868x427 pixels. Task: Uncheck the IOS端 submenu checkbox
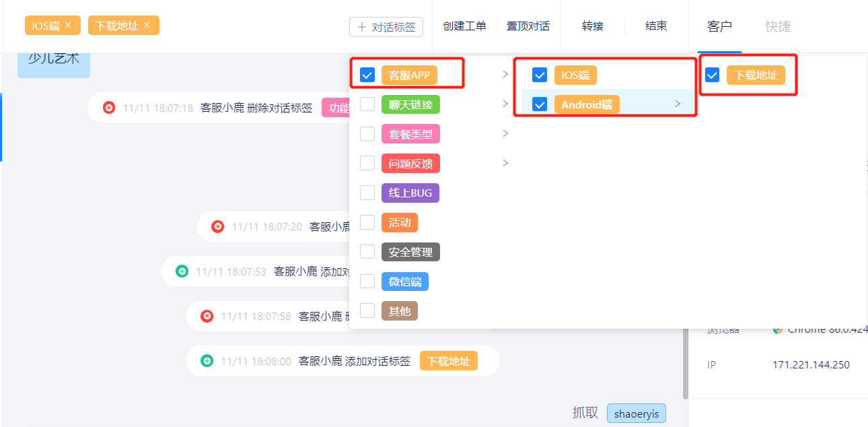[x=540, y=75]
